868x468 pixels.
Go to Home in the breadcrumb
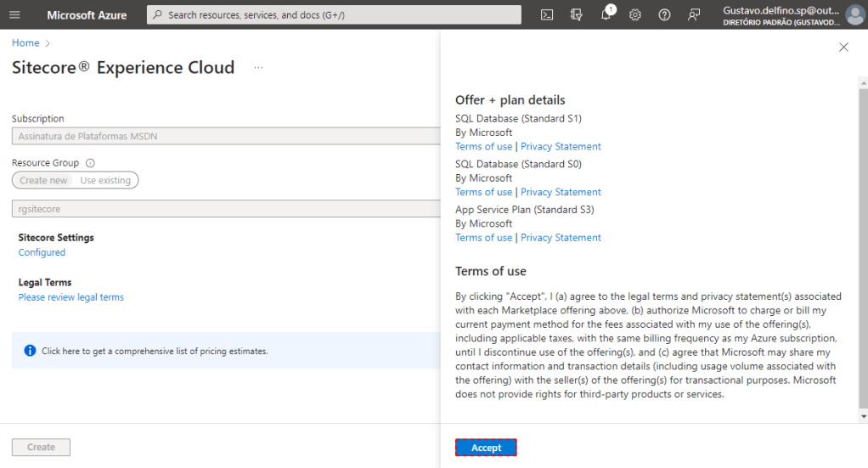click(25, 42)
